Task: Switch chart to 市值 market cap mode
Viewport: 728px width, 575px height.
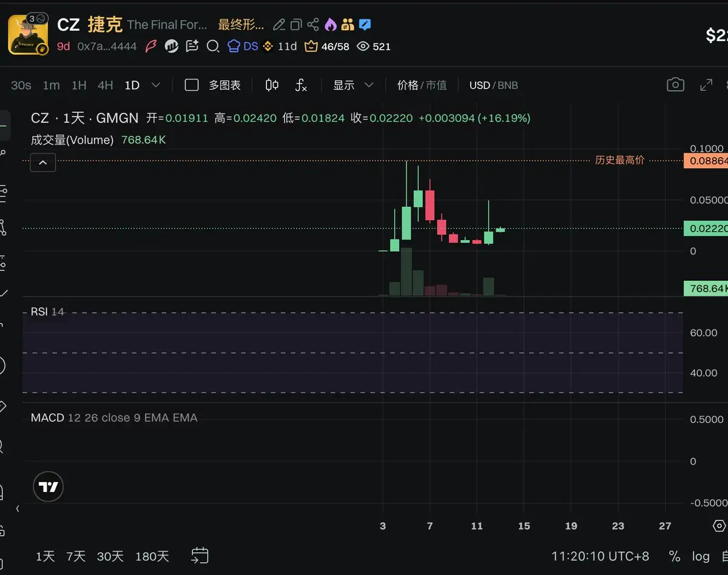Action: click(x=436, y=86)
